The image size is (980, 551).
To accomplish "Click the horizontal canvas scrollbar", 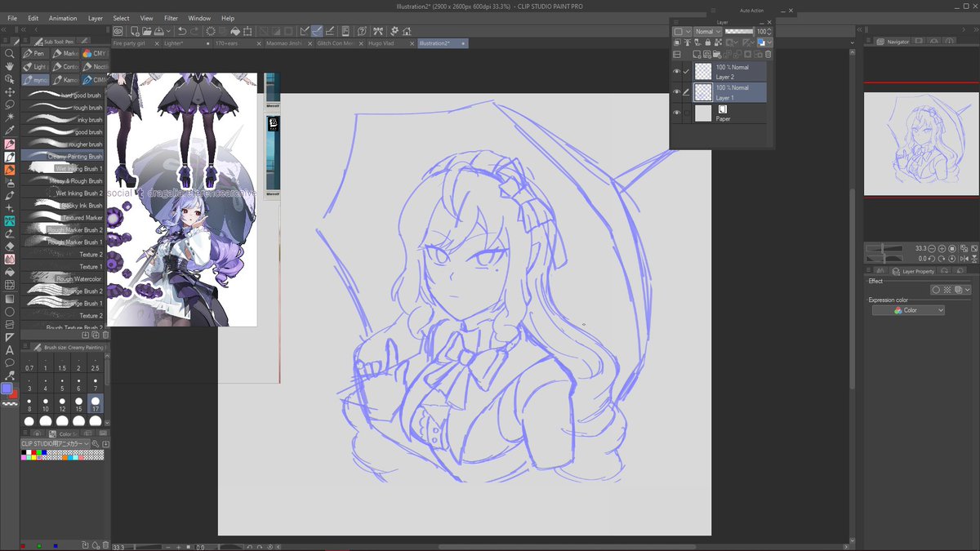I will coord(568,547).
